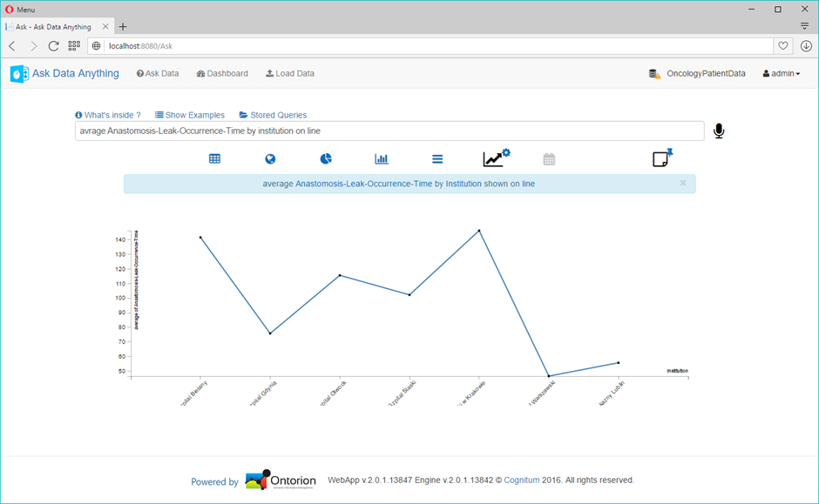Switch to the globe map view
819x504 pixels.
pyautogui.click(x=270, y=159)
